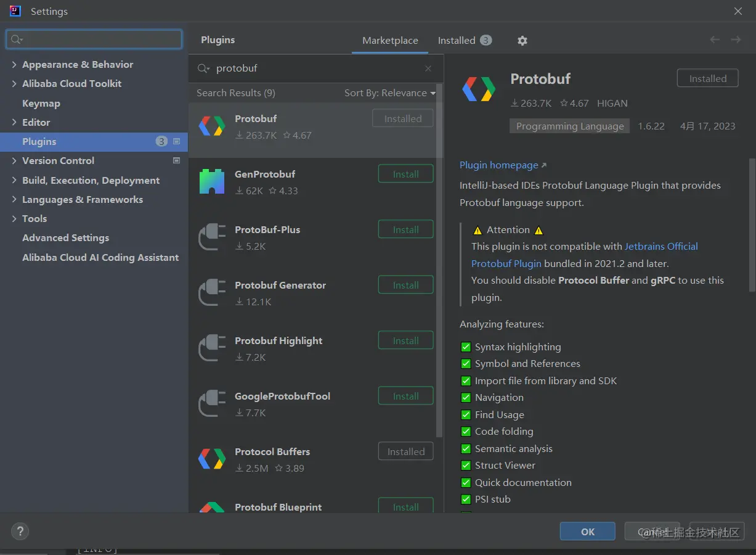Click the Version Control row project-level icon
756x555 pixels.
point(176,160)
